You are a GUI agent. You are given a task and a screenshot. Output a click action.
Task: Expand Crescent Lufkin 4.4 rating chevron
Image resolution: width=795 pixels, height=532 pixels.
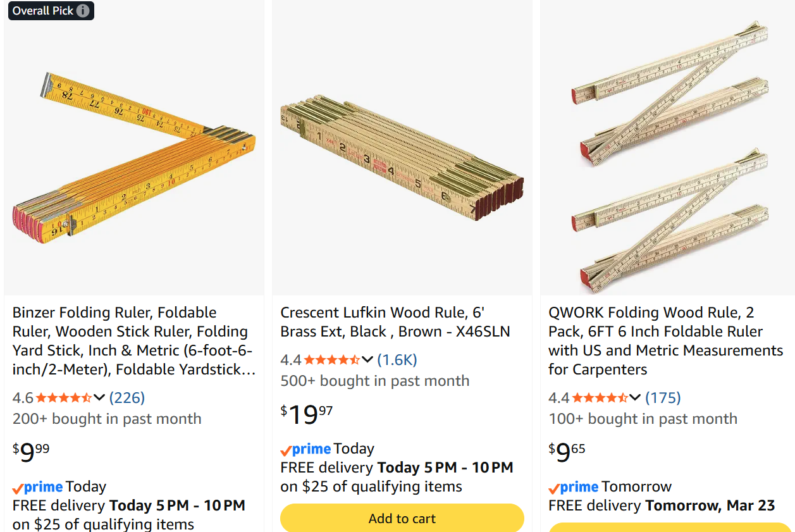(x=367, y=360)
